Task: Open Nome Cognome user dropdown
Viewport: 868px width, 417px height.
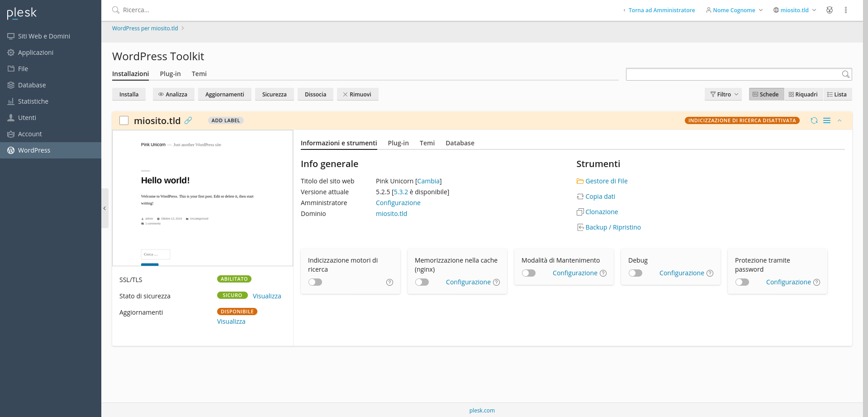Action: (x=735, y=10)
